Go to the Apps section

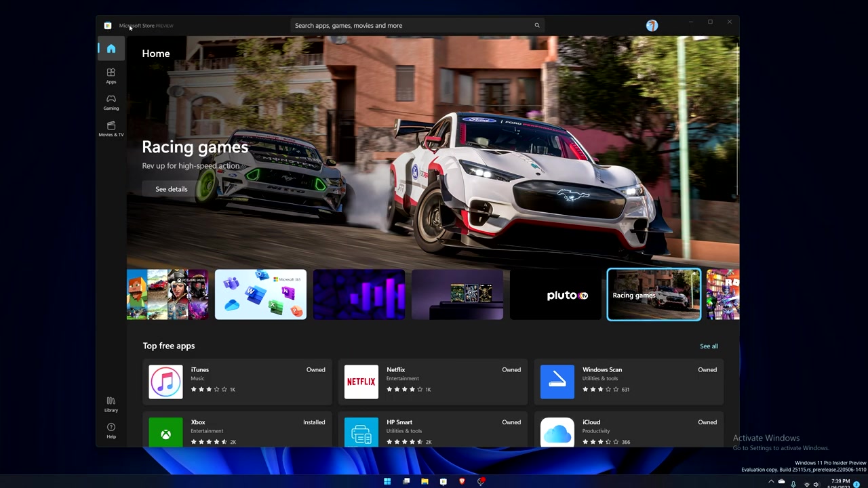[x=111, y=75]
